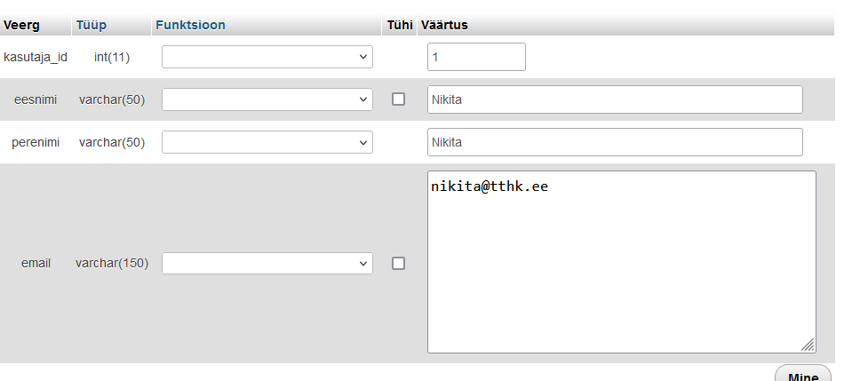Click the email column name label
Image resolution: width=868 pixels, height=381 pixels.
pyautogui.click(x=36, y=263)
